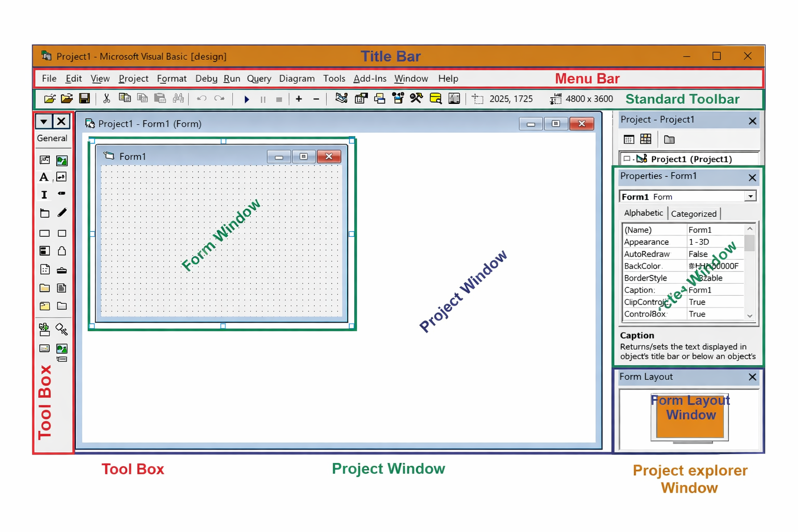Switch to the Alphabetic properties tab

click(643, 213)
